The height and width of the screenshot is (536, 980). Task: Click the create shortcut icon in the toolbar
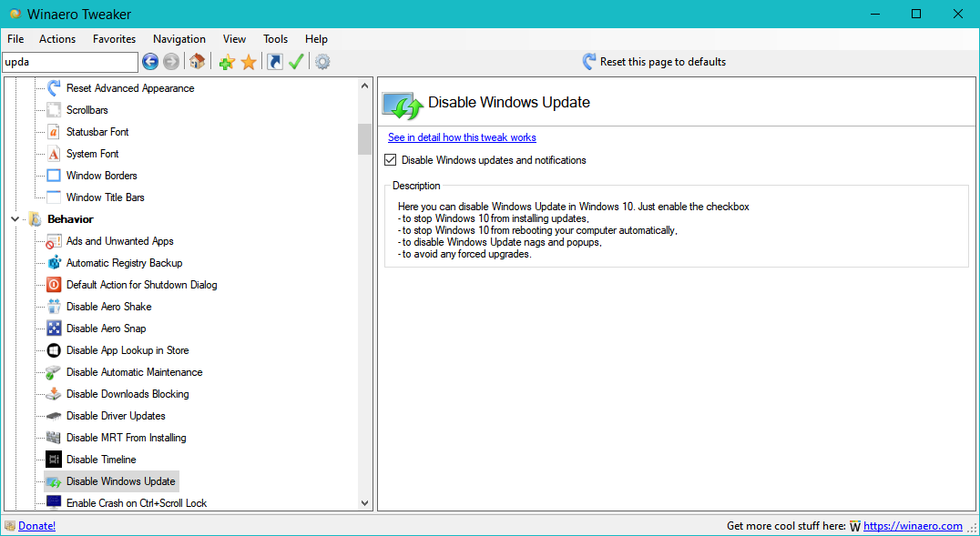(275, 61)
